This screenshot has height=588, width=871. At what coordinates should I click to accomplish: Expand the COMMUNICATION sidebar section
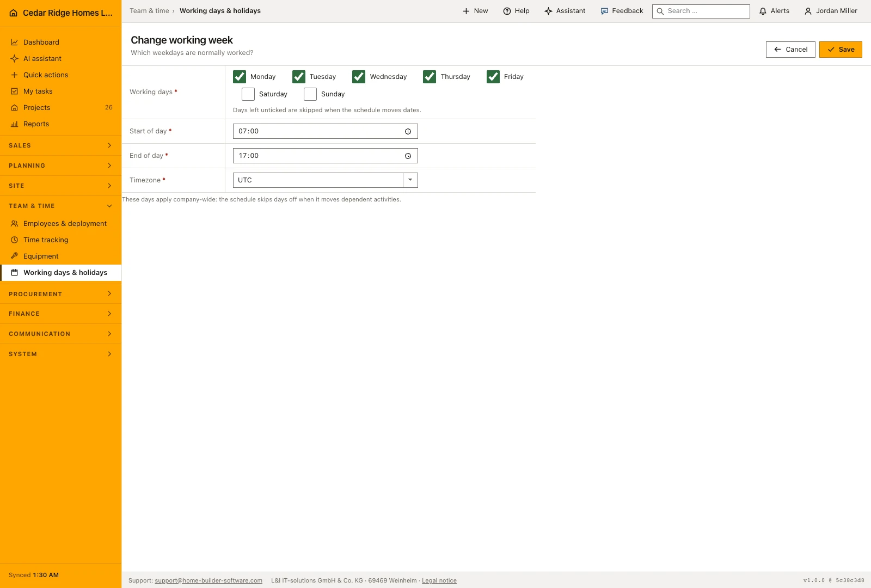[60, 334]
